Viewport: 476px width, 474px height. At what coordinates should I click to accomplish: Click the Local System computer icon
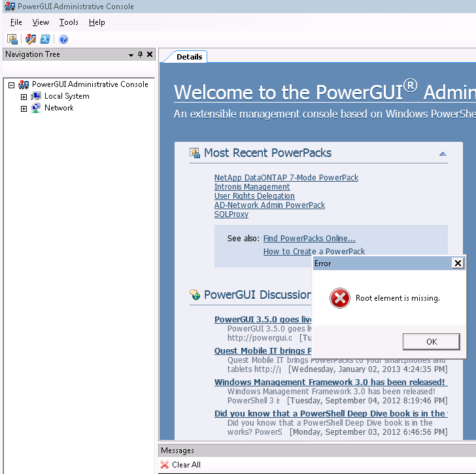[36, 96]
